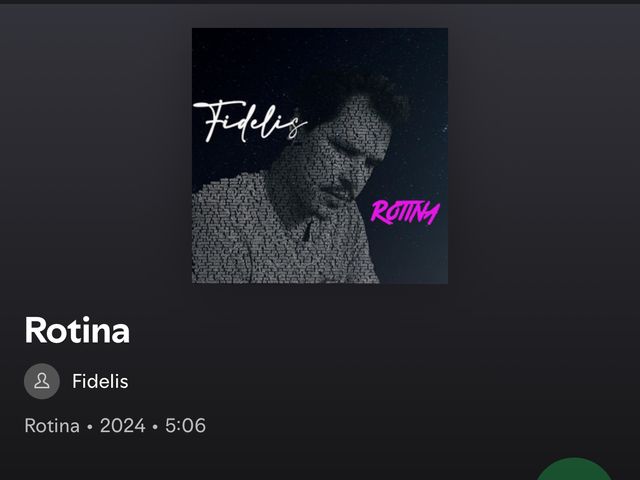
Task: Click the dot between 2024 and 5:06
Action: [155, 427]
